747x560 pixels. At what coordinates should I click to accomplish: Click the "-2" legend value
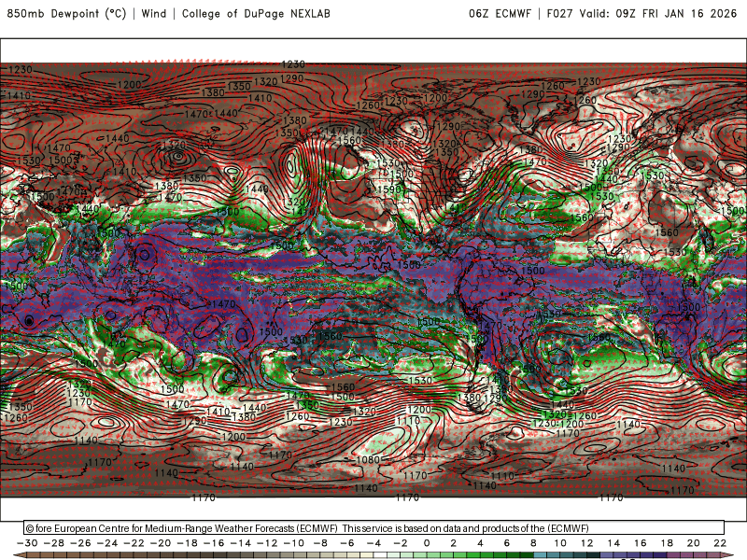(401, 543)
